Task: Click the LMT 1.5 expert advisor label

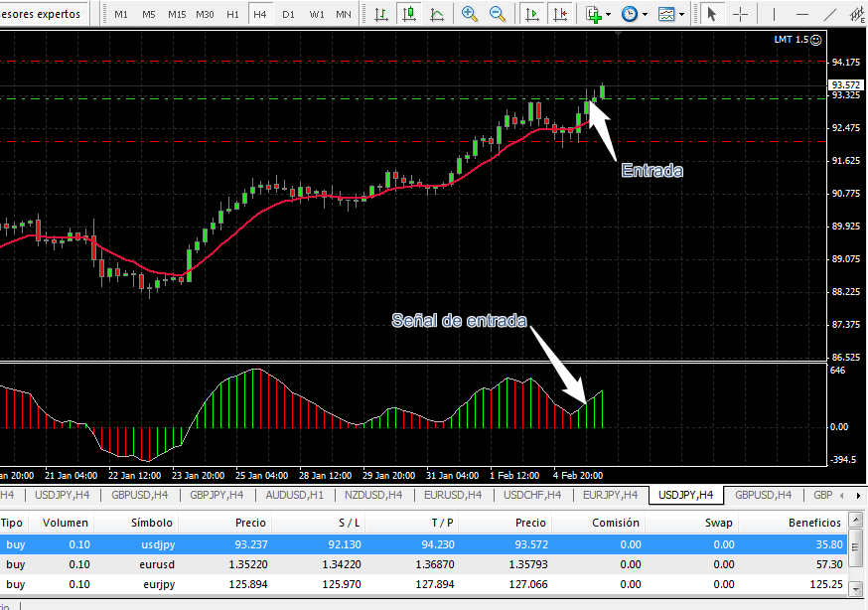Action: click(x=797, y=40)
